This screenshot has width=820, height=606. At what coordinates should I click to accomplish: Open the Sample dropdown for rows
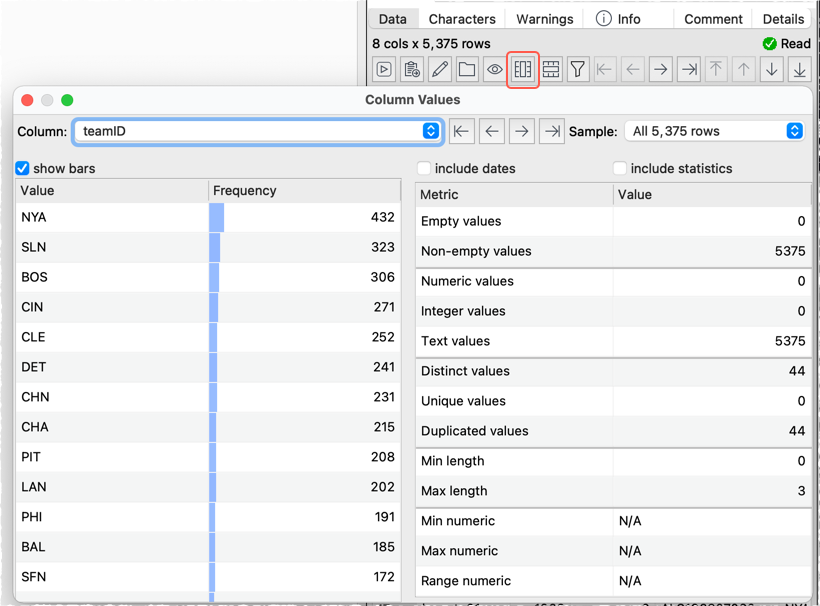[x=713, y=131]
